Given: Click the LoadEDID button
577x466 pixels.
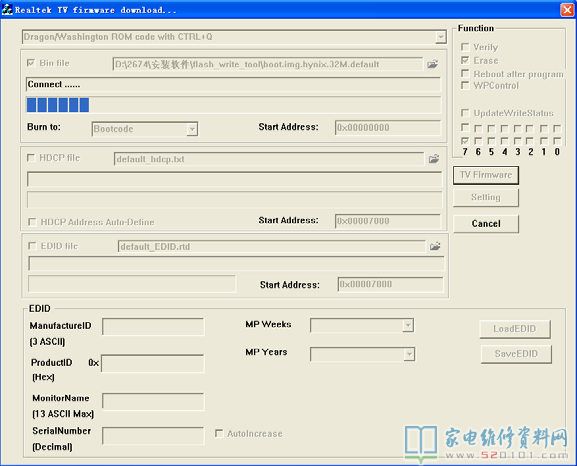Looking at the screenshot, I should click(515, 329).
